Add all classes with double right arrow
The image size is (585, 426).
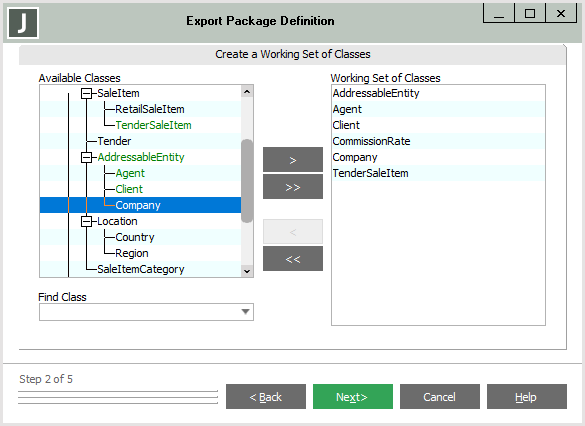[293, 187]
